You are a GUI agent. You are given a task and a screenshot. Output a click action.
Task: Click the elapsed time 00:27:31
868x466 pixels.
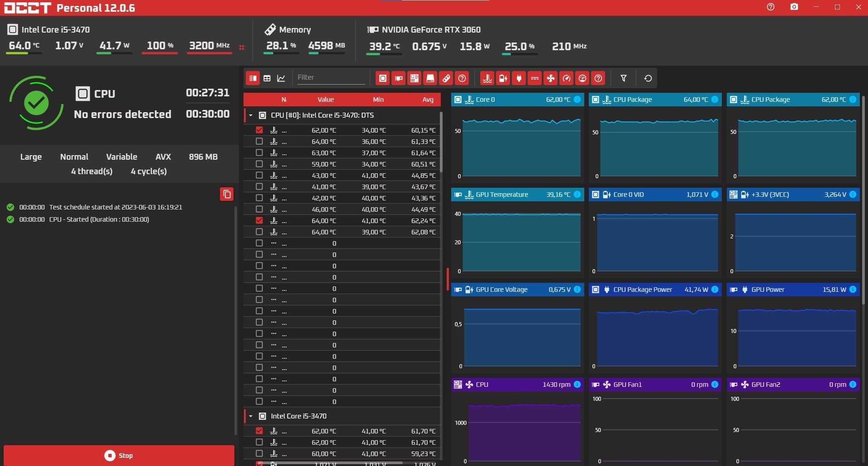pyautogui.click(x=208, y=93)
